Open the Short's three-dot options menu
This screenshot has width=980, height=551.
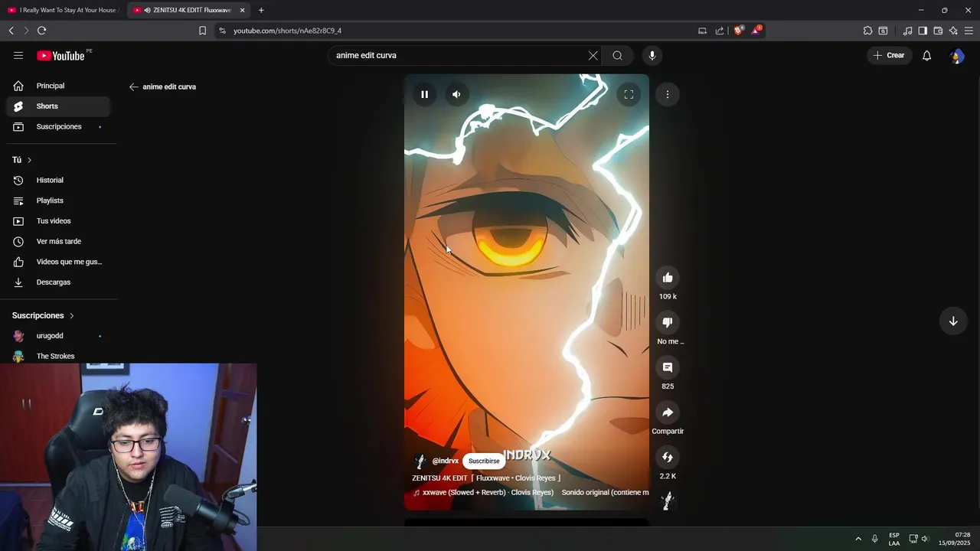pos(668,94)
